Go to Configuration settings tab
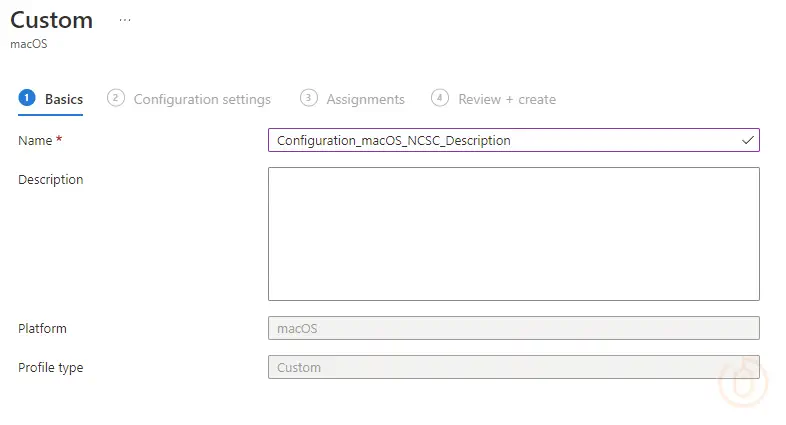The image size is (786, 425). 202,99
